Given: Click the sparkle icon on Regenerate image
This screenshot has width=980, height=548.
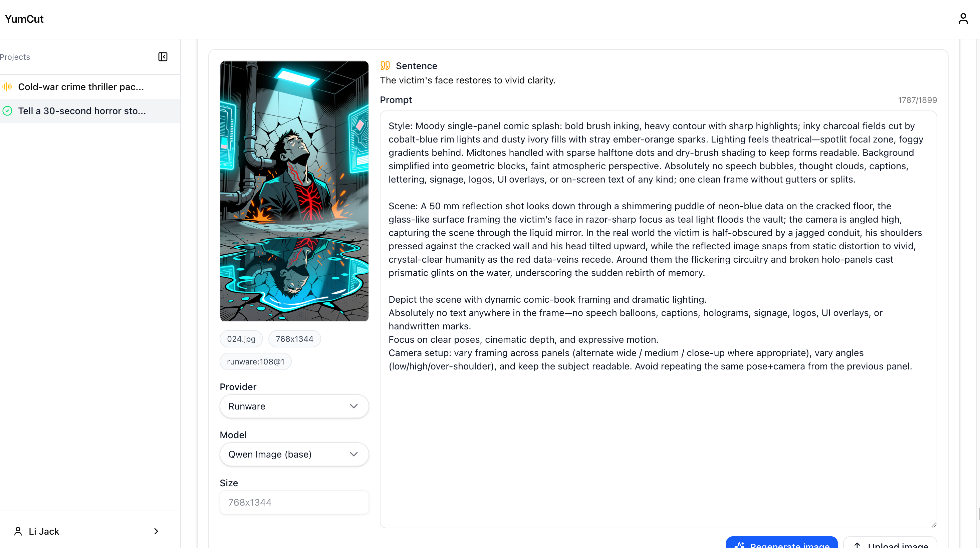Looking at the screenshot, I should pos(740,545).
